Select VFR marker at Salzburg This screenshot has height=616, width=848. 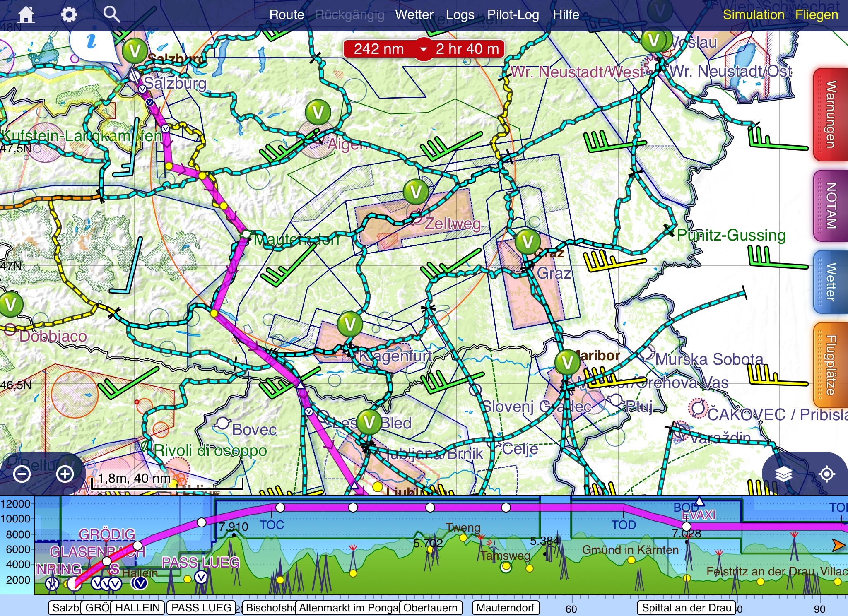click(x=135, y=51)
